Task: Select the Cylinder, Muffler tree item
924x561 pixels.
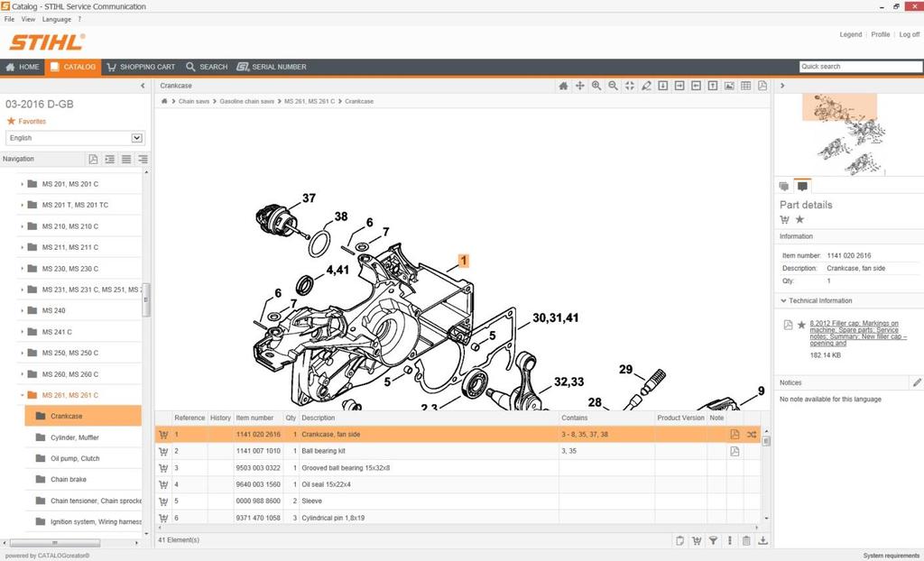Action: 74,437
